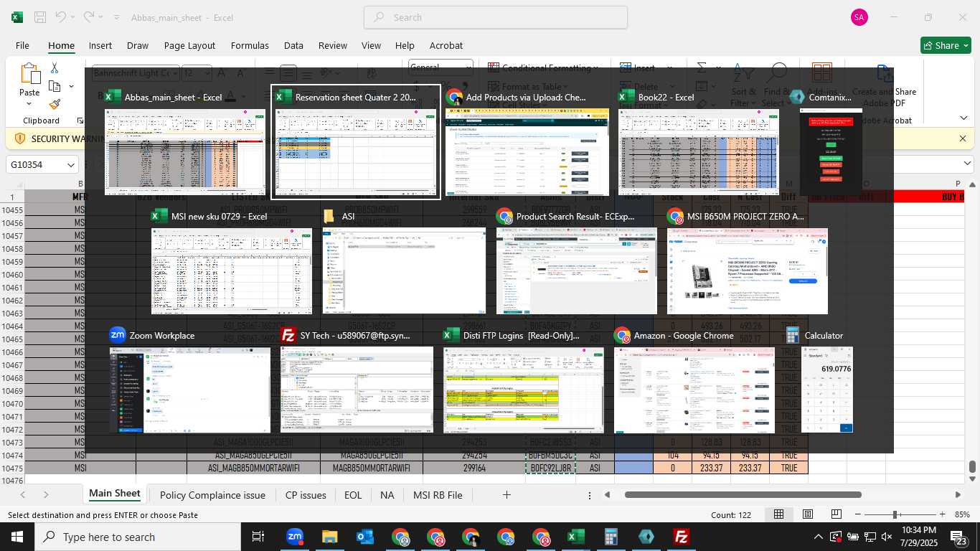Screen dimensions: 980x551
Task: Click the volume icon in system tray
Action: (x=887, y=537)
